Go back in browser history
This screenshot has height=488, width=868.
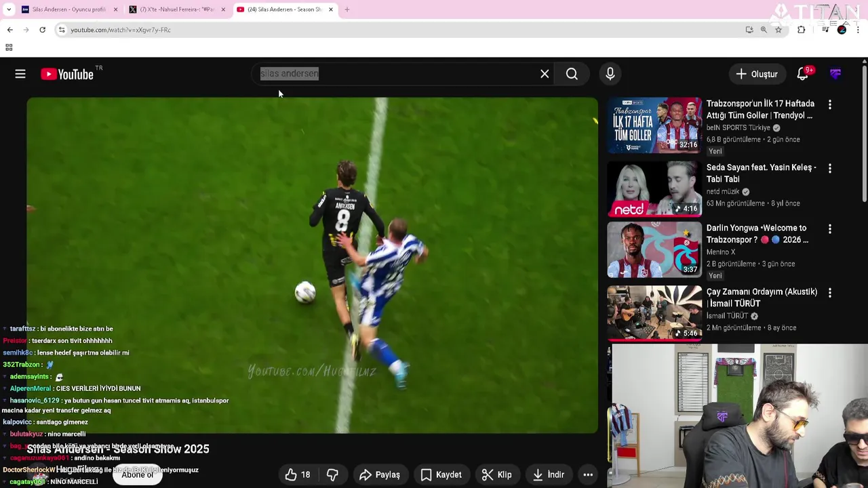coord(9,30)
